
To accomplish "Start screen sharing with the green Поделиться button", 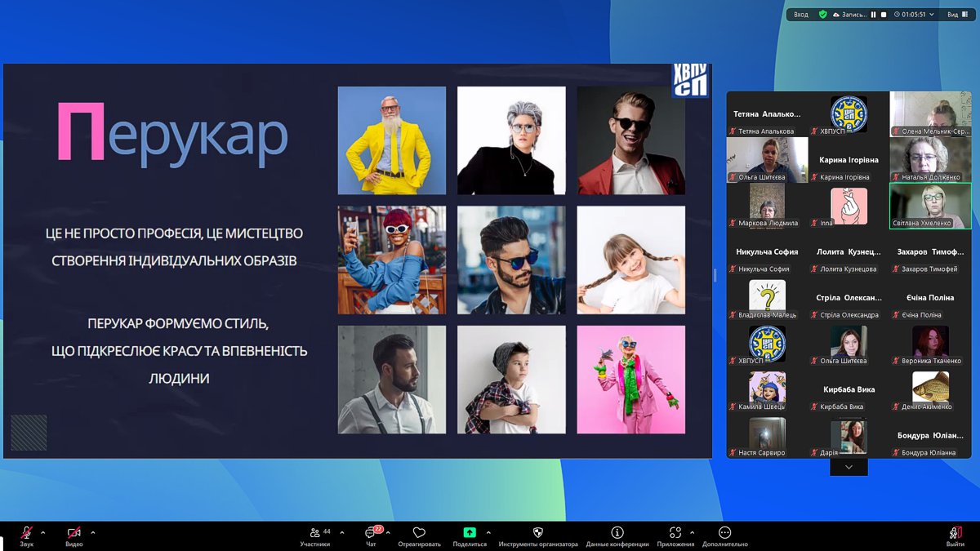I will (470, 536).
